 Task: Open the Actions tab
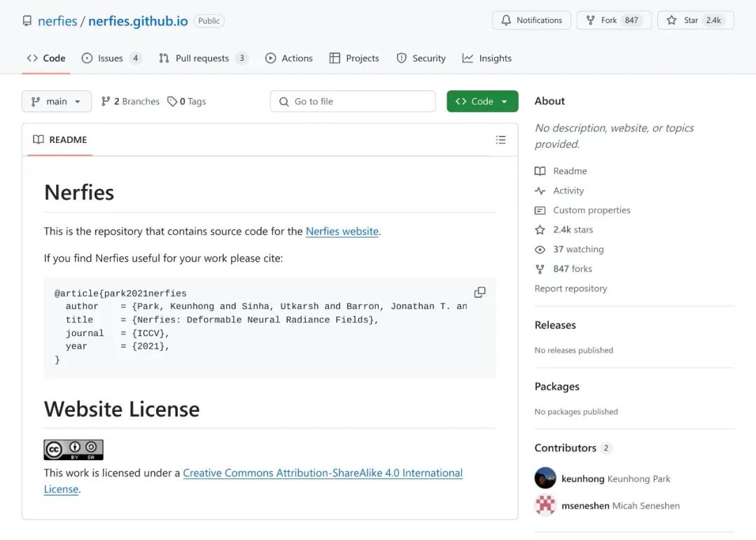coord(289,58)
